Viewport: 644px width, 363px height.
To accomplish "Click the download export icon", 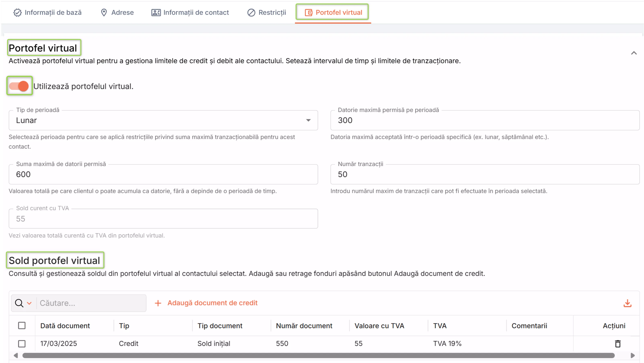I will (x=627, y=303).
